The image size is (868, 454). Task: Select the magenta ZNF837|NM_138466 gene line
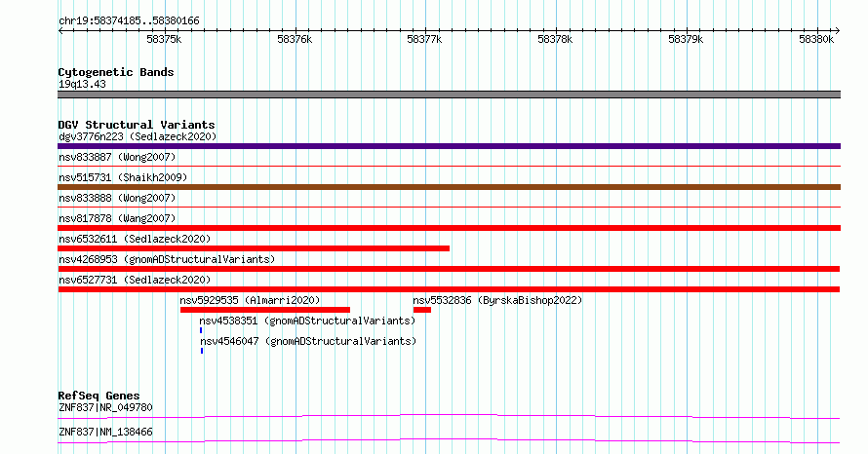(x=449, y=440)
